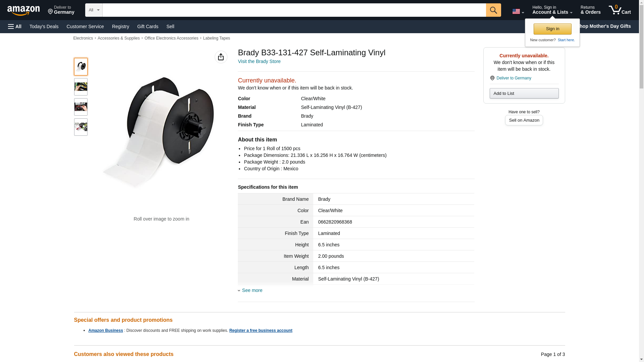Click the share icon on product image
644x362 pixels.
tap(221, 57)
